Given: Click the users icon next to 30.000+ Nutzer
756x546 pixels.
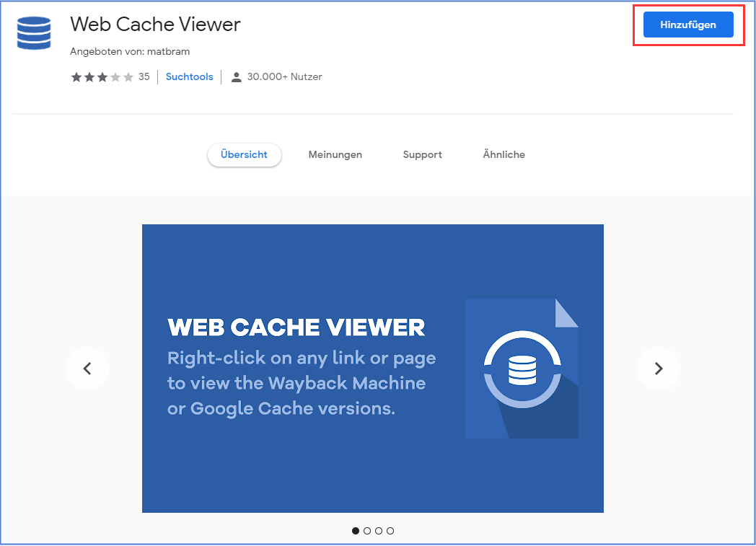Looking at the screenshot, I should 236,76.
